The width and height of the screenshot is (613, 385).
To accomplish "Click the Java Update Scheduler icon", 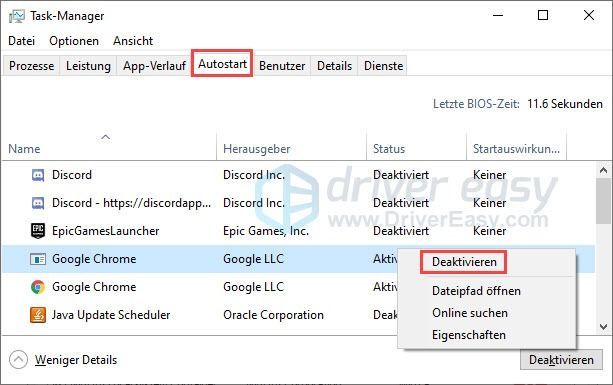I will (38, 315).
